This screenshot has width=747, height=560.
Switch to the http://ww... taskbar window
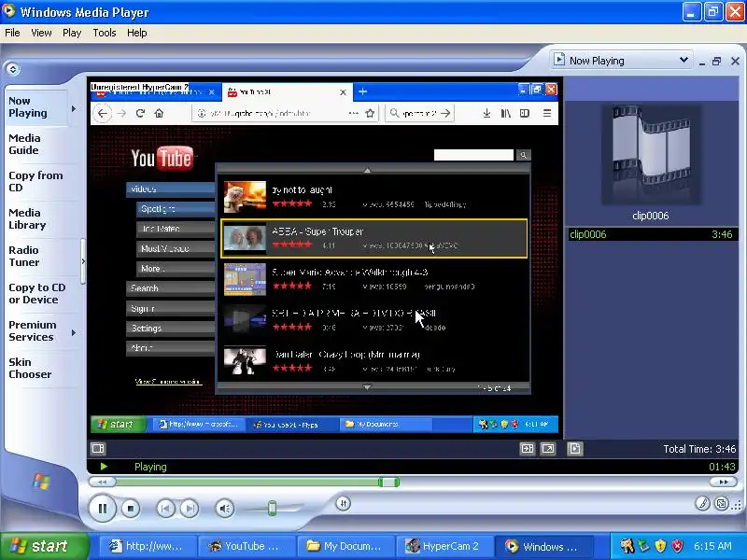coord(150,546)
